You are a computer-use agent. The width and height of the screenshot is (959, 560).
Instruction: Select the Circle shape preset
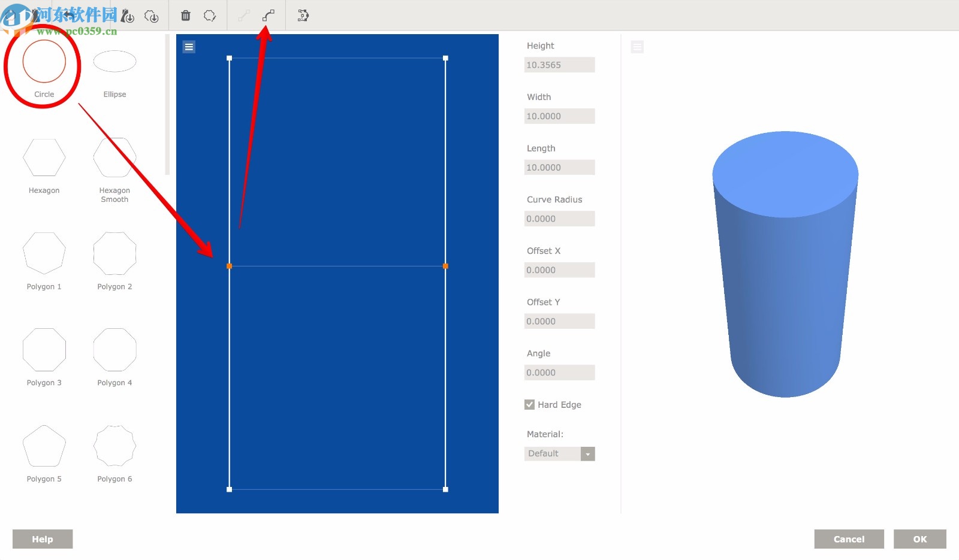(44, 61)
